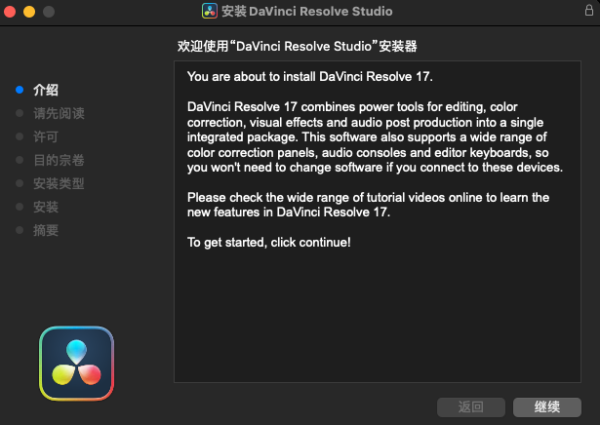Close the installer with the red button
The height and width of the screenshot is (425, 600).
tap(11, 12)
